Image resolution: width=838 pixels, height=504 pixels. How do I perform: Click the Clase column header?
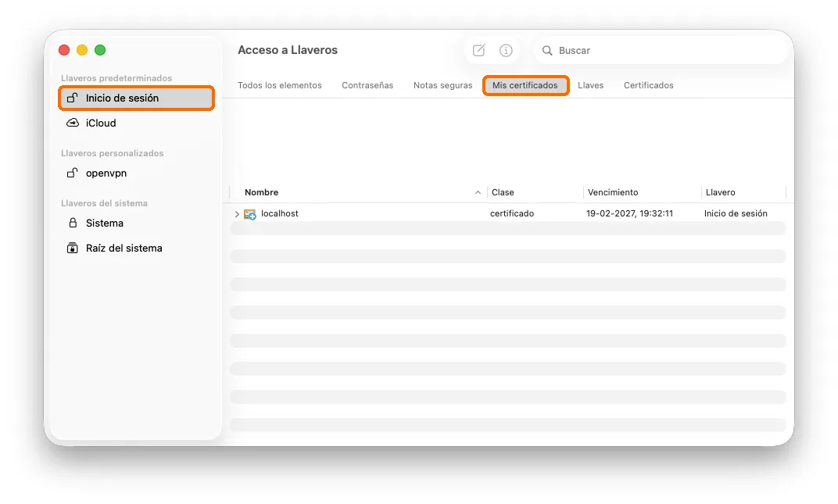[535, 192]
